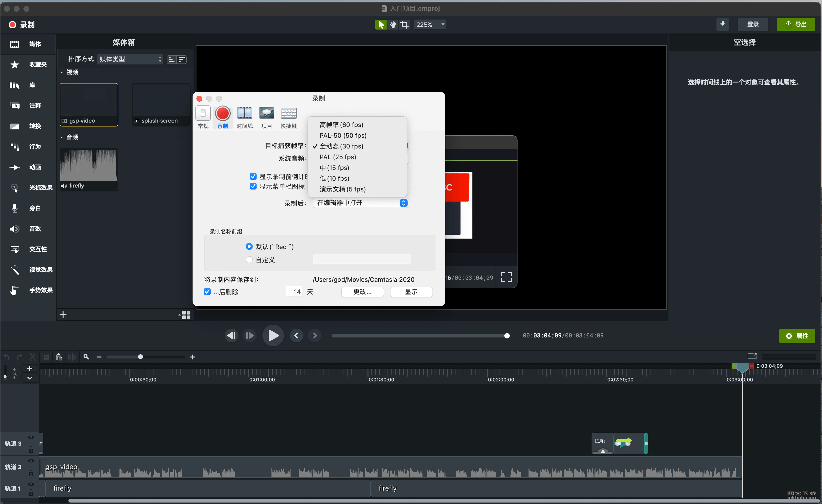Select the arrow edit mode tool
Screen dimensions: 822x504
coord(381,24)
